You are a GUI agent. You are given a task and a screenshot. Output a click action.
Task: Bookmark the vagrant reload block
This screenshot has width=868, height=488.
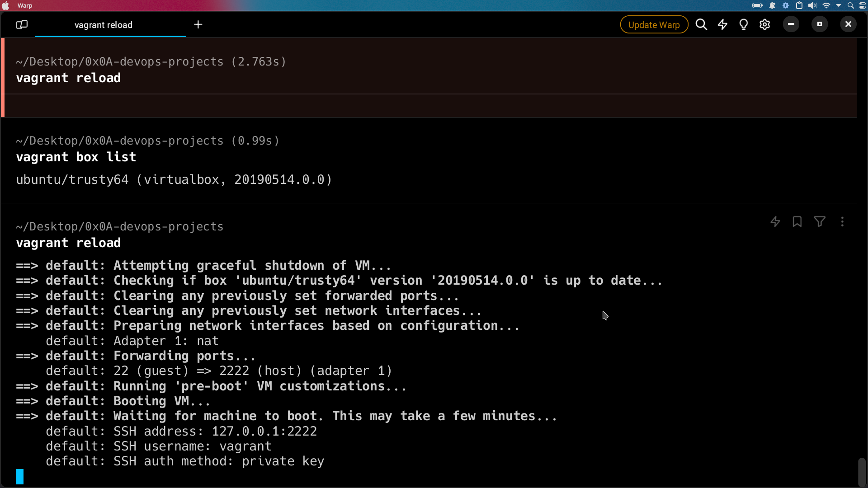click(x=797, y=222)
